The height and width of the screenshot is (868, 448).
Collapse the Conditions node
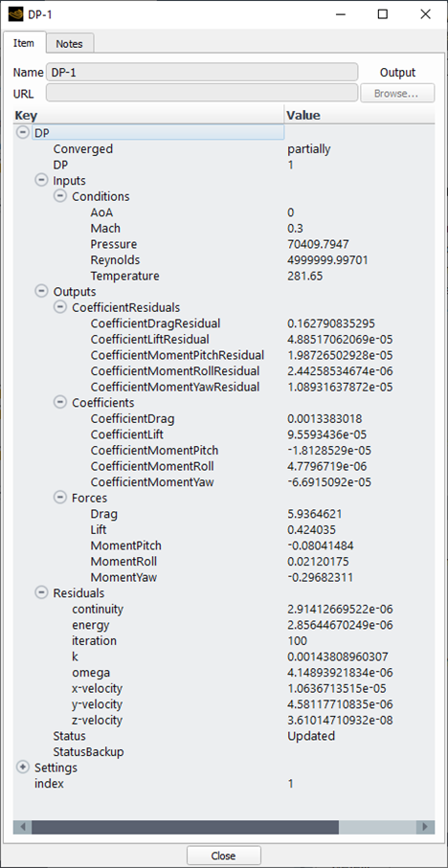point(60,196)
